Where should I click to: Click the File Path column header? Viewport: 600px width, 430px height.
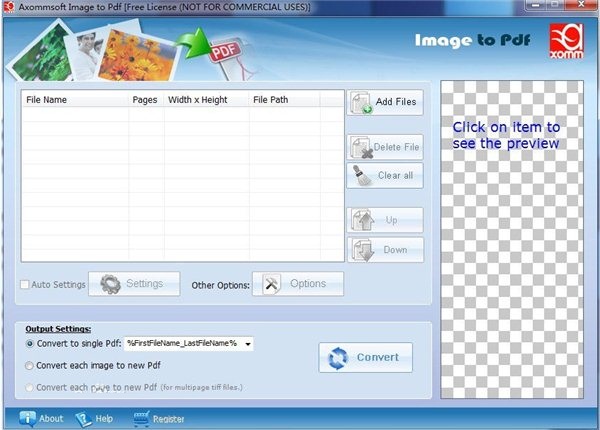click(x=284, y=100)
